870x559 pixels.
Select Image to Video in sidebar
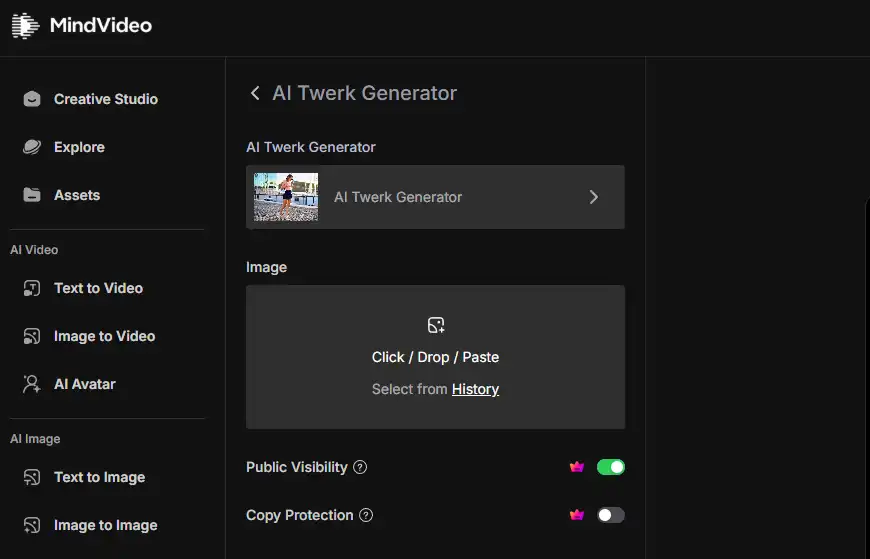pyautogui.click(x=104, y=336)
